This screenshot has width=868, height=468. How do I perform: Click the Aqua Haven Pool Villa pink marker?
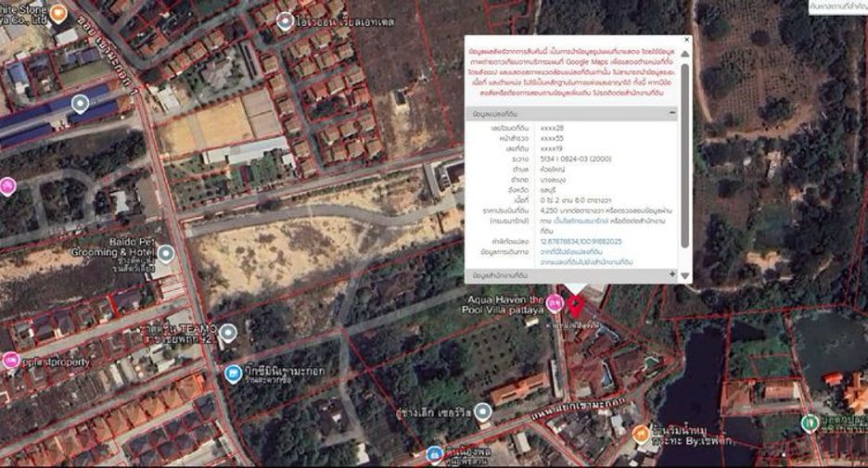click(x=555, y=304)
